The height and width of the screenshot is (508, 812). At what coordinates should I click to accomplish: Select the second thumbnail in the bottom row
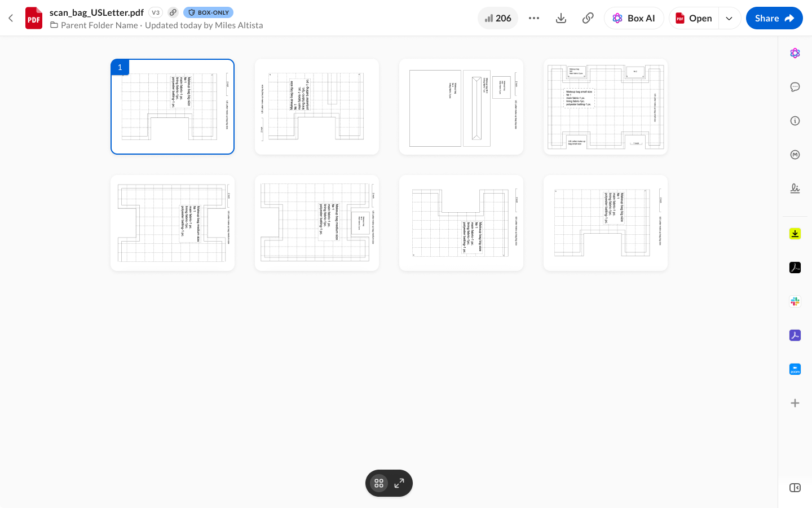tap(317, 223)
